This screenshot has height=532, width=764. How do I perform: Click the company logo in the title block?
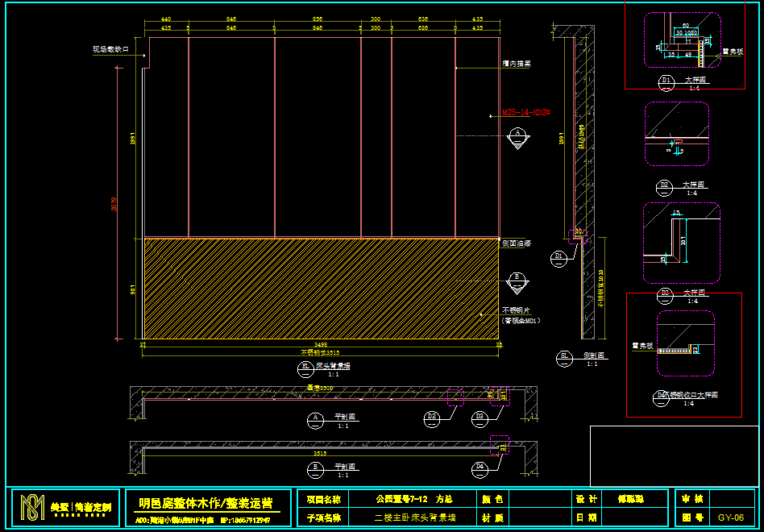[33, 507]
